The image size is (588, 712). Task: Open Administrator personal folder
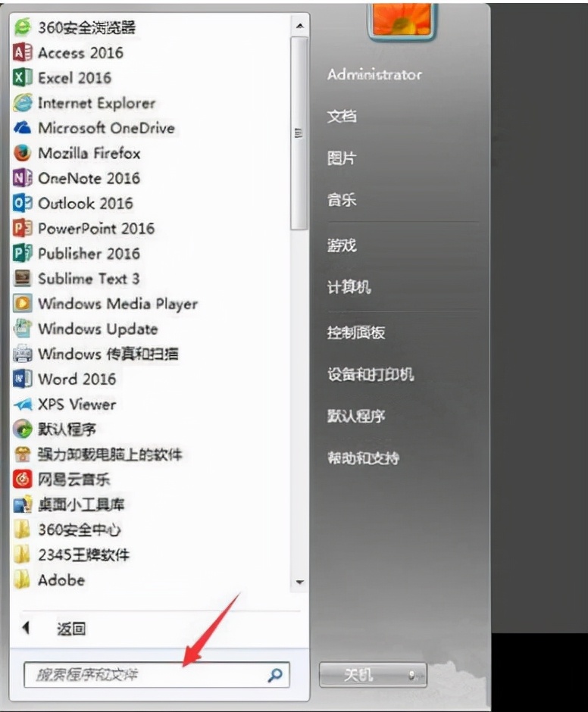[x=374, y=74]
